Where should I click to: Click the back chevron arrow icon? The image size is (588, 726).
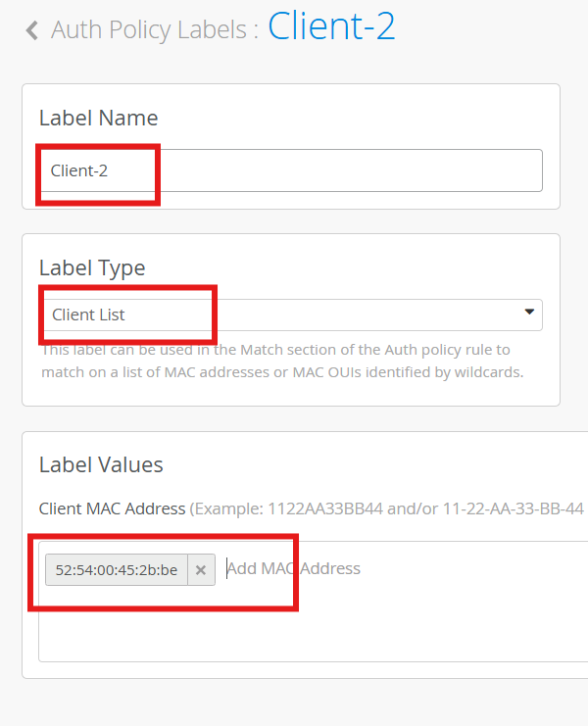click(x=32, y=30)
